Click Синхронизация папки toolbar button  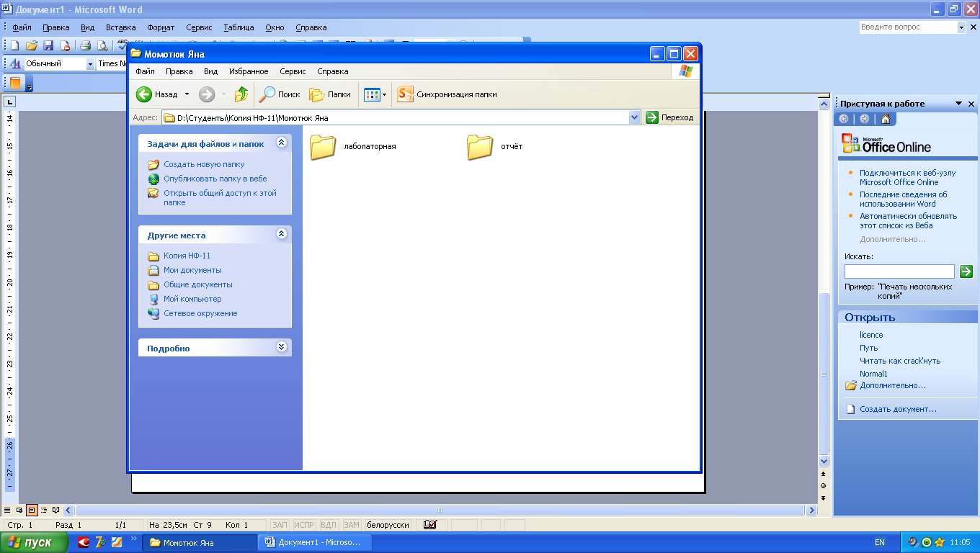[x=447, y=94]
